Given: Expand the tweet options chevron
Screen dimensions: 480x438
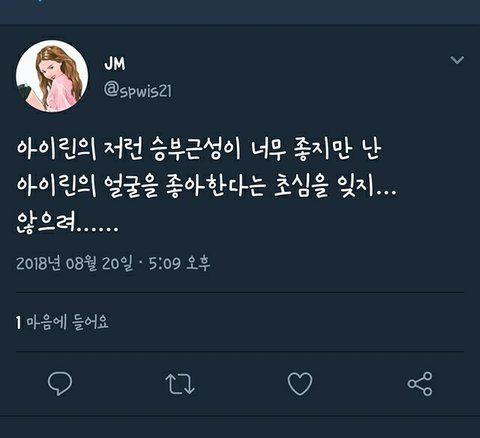Looking at the screenshot, I should pyautogui.click(x=457, y=60).
